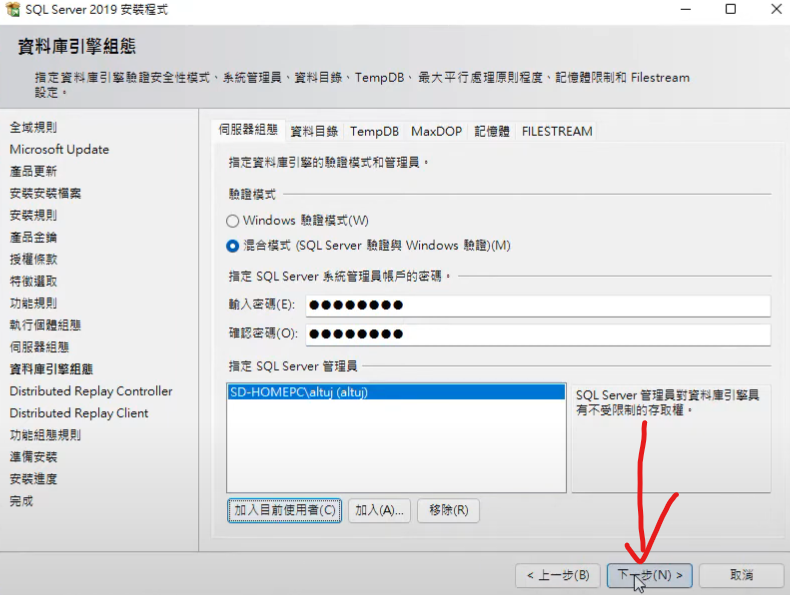
Task: Click the 確認密碼 confirm password field
Action: click(x=538, y=334)
